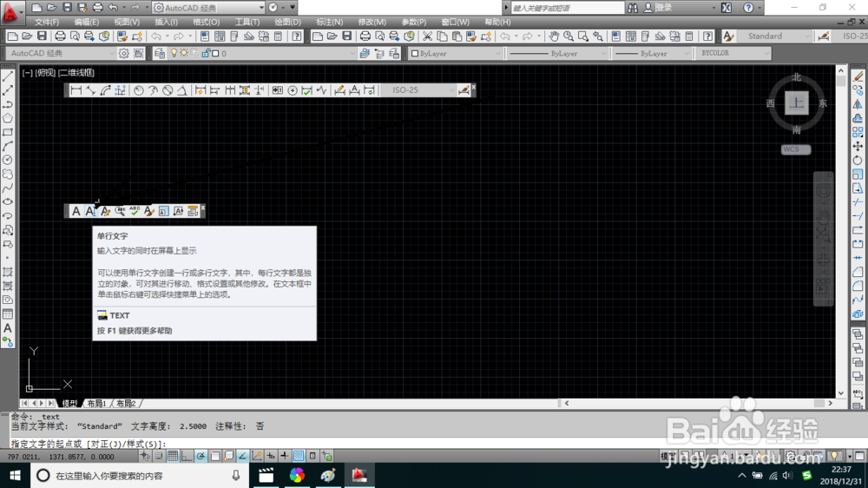The height and width of the screenshot is (488, 868).
Task: Insert a Table from draw toolbar
Action: point(8,314)
